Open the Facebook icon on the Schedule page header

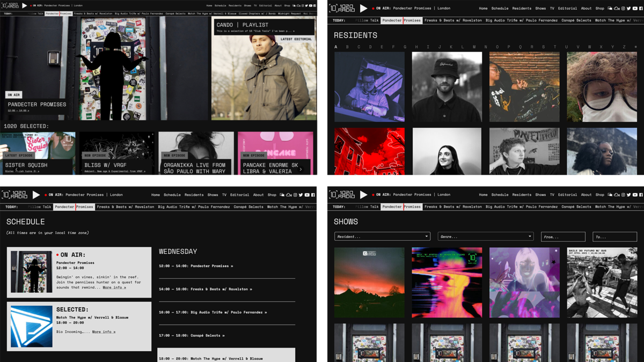(313, 195)
